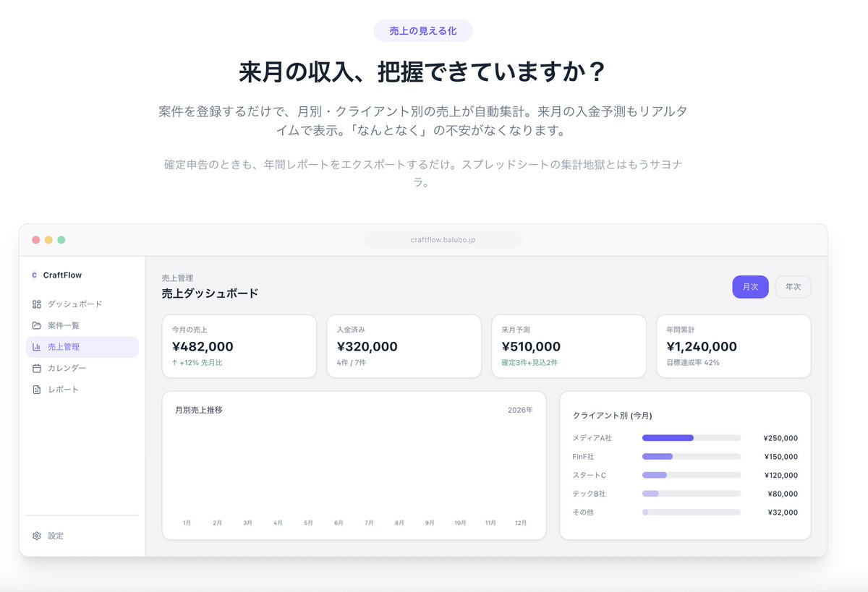
Task: Click the green maximize window dot
Action: click(x=61, y=240)
